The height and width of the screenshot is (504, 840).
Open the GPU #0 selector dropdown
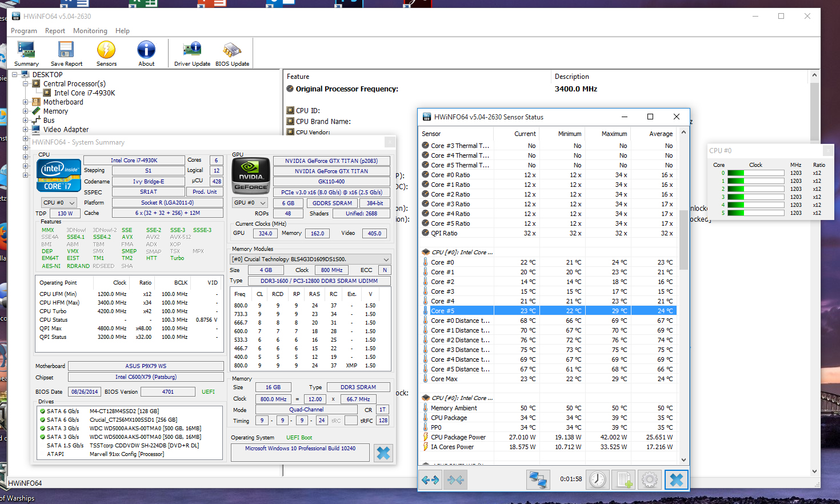[x=250, y=202]
